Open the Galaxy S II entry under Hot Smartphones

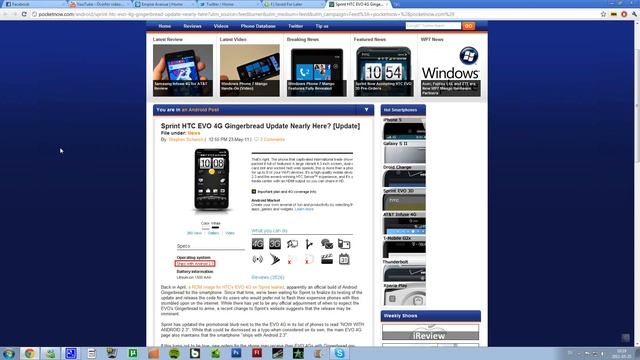[404, 152]
